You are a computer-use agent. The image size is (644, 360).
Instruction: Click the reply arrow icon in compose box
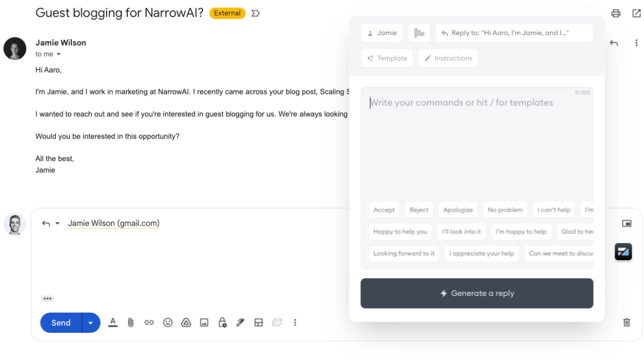46,223
